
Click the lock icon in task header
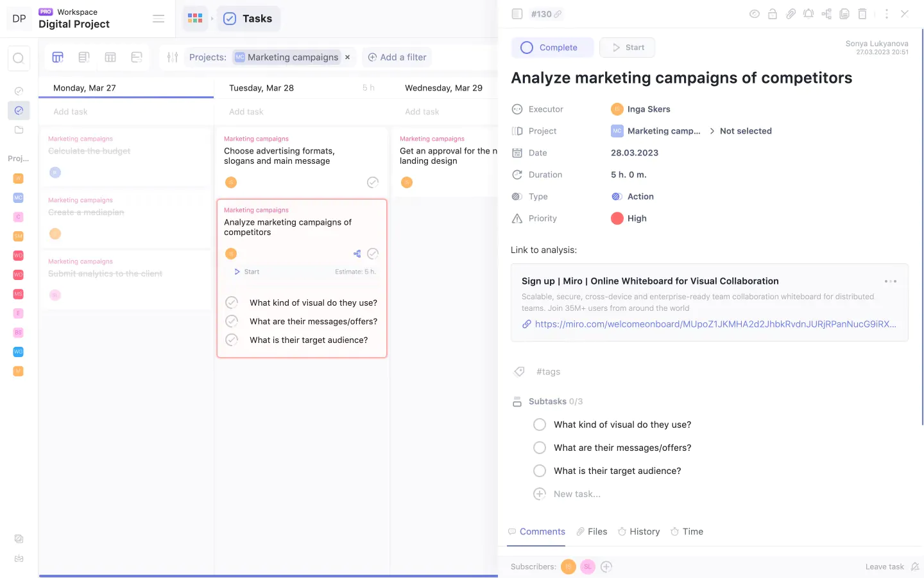click(x=773, y=13)
